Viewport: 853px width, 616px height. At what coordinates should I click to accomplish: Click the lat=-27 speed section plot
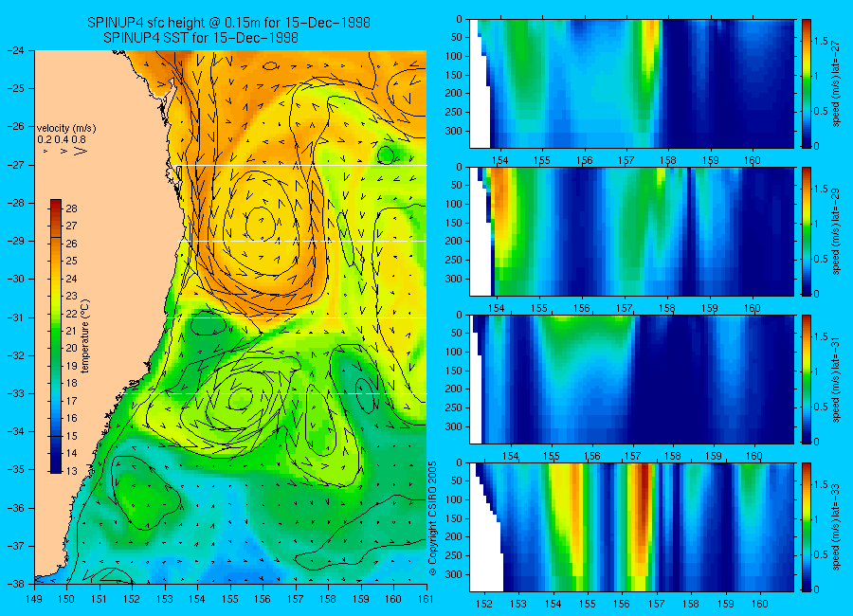(x=631, y=83)
